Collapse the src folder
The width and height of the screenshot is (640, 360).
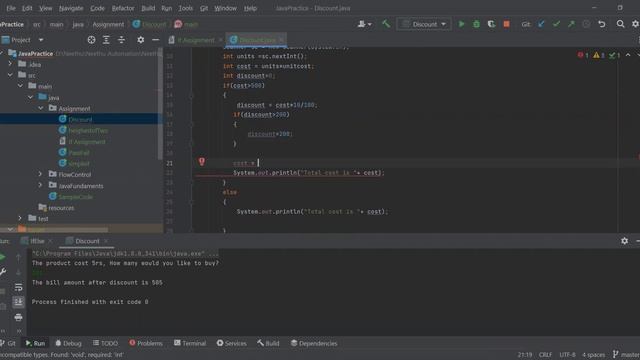click(10, 75)
